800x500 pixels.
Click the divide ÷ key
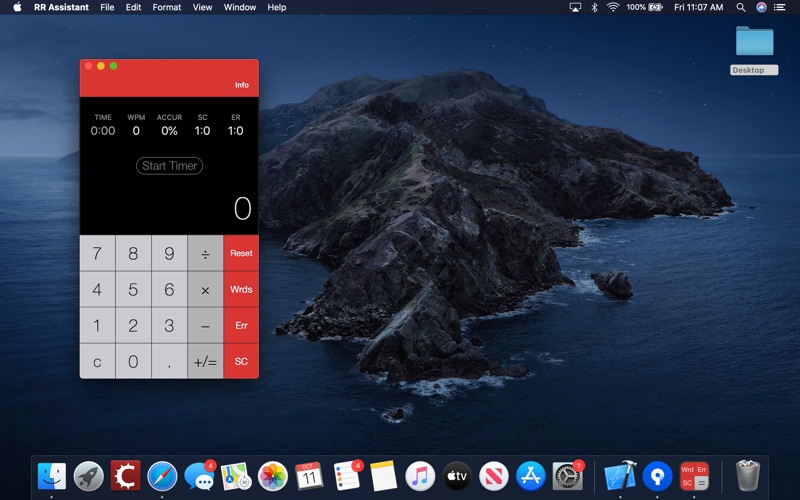click(205, 253)
